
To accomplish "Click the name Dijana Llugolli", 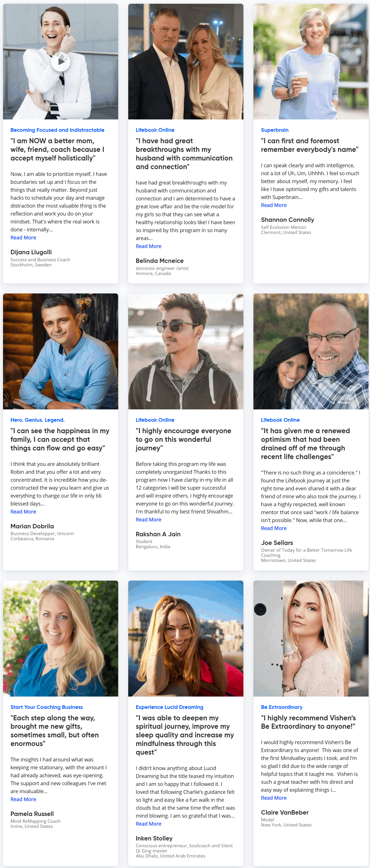I will pos(31,252).
